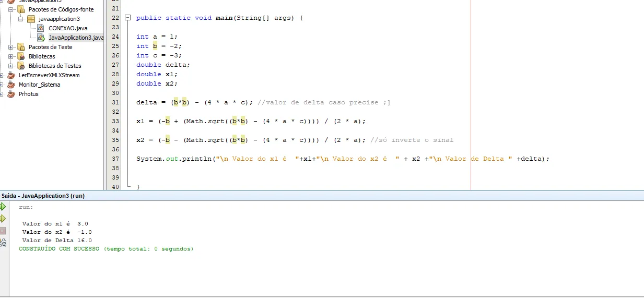The height and width of the screenshot is (298, 644).
Task: Click the LerEscreverXMLXStream coffee cup icon
Action: coord(11,75)
